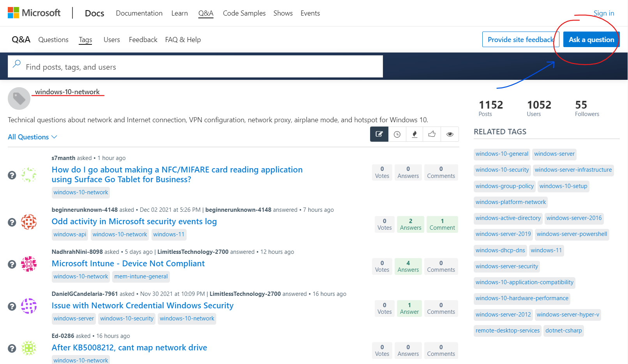
Task: Switch to the Tags tab
Action: pos(85,40)
